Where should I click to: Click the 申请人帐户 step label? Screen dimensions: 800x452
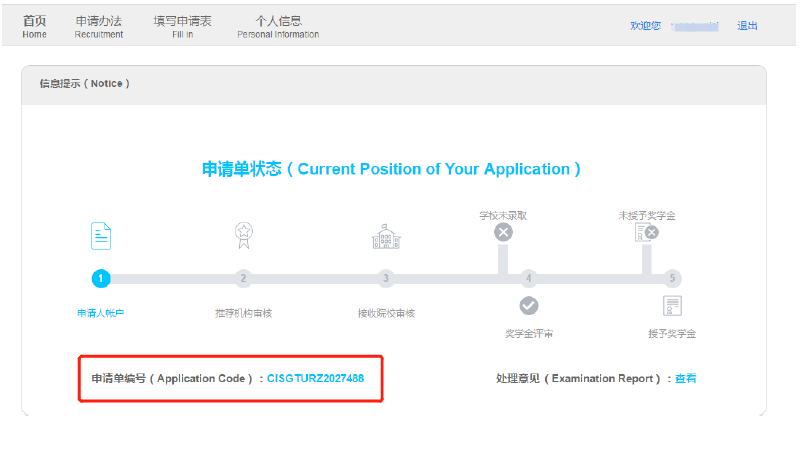(101, 313)
